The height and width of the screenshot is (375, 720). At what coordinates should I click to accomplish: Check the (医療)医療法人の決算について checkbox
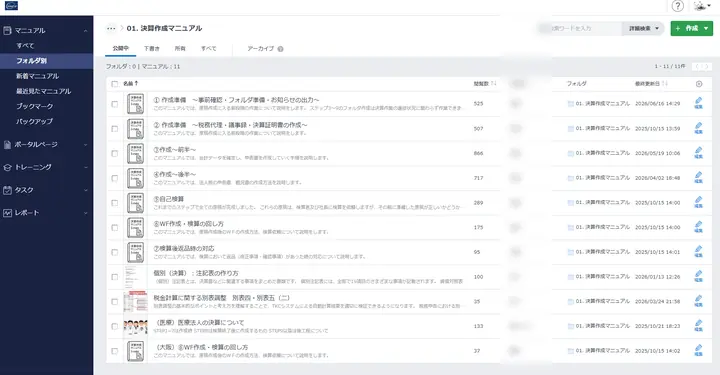pyautogui.click(x=115, y=327)
